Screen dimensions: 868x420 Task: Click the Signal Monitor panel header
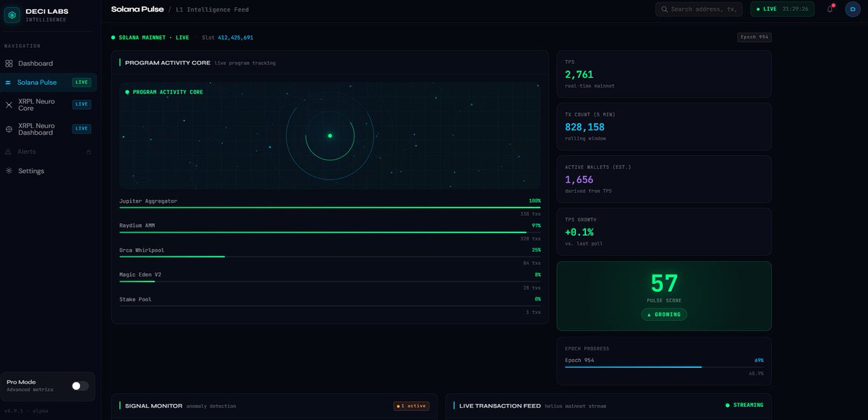pos(275,406)
